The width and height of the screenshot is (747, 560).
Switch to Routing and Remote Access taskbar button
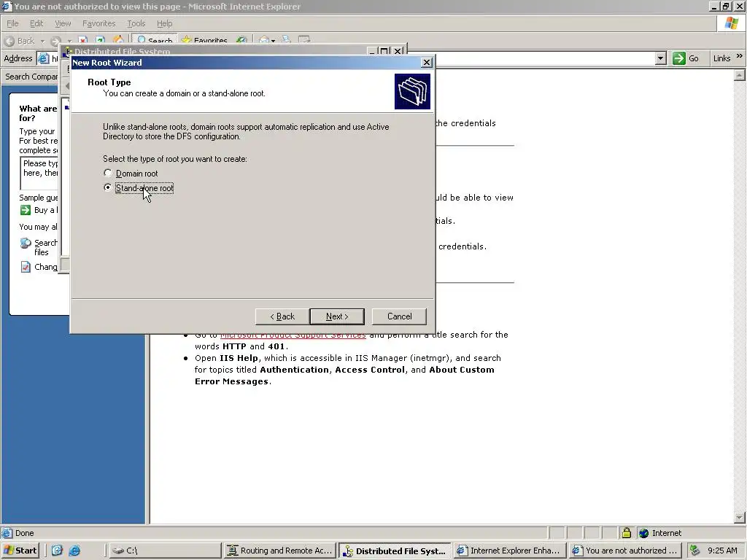coord(279,551)
